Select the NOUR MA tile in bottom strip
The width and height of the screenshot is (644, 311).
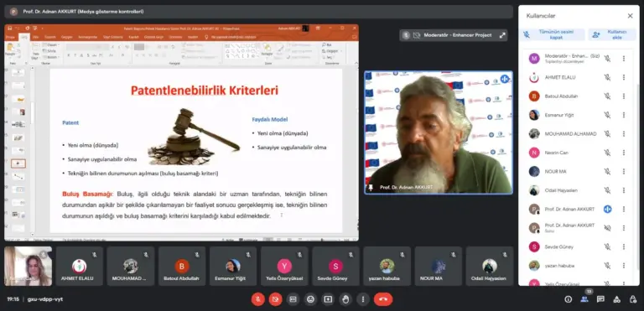[439, 267]
